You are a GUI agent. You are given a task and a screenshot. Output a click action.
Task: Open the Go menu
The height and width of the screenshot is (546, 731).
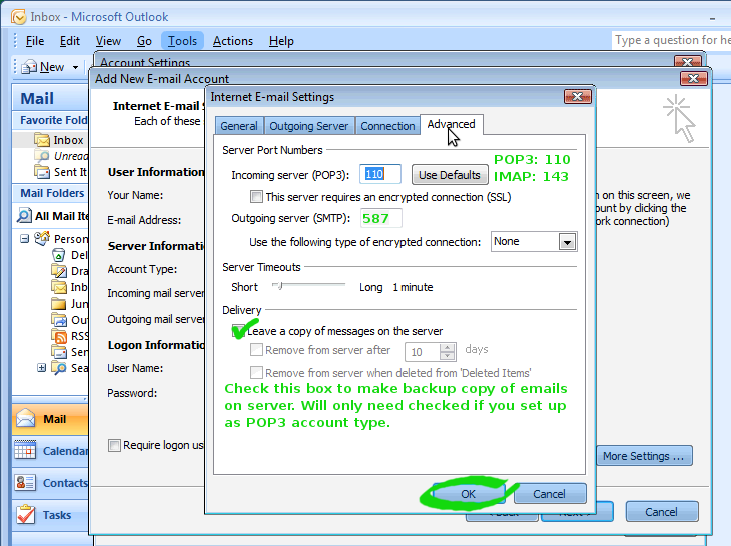point(144,41)
